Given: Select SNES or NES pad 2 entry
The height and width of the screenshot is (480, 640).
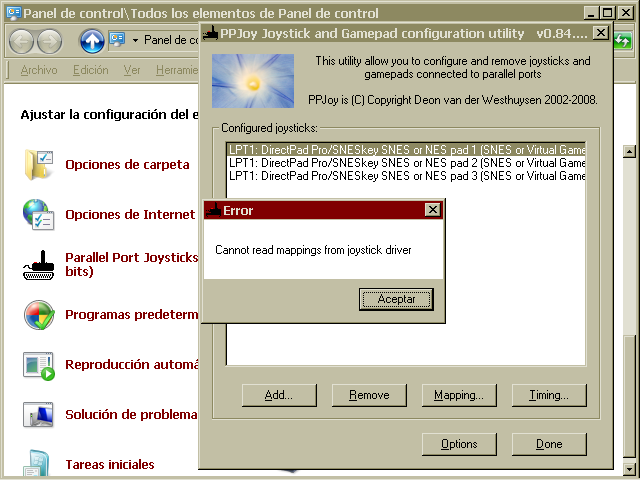Looking at the screenshot, I should [x=406, y=163].
